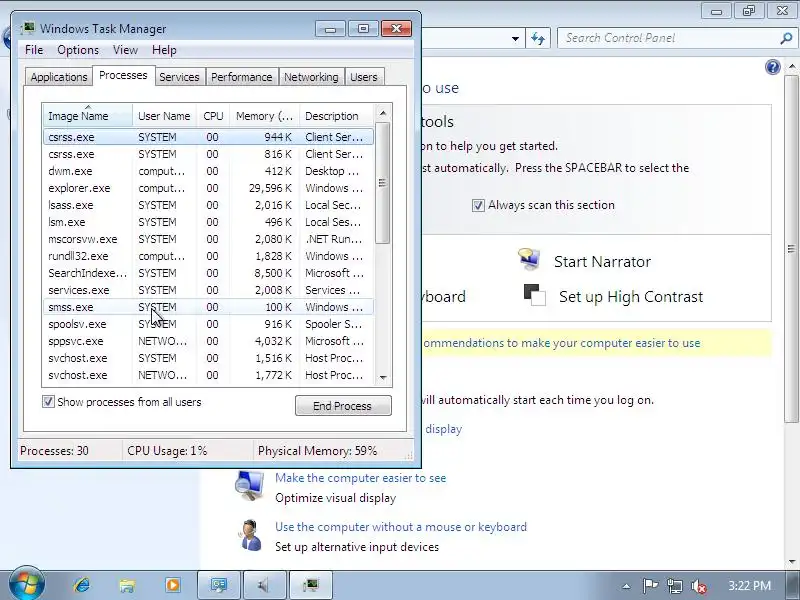Image resolution: width=800 pixels, height=600 pixels.
Task: Open Windows Explorer folder taskbar icon
Action: [x=127, y=585]
